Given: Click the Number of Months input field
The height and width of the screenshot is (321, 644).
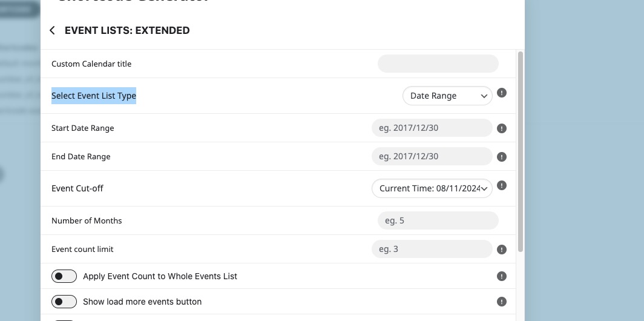Looking at the screenshot, I should 438,220.
